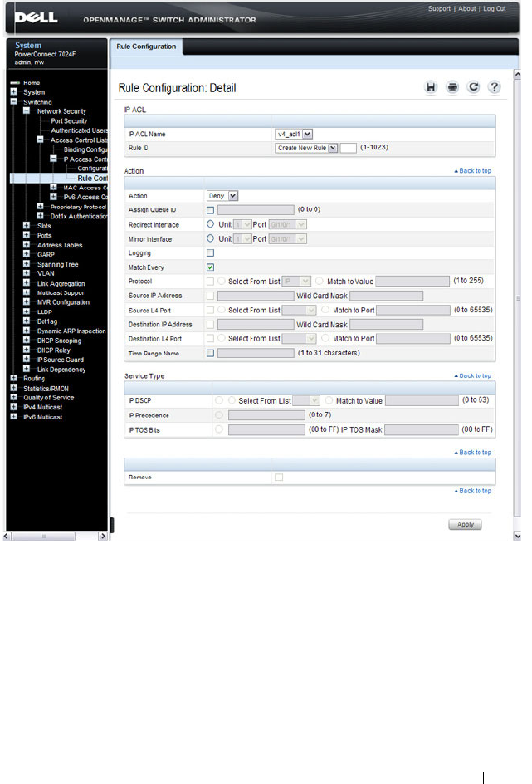Enable the Logging checkbox
This screenshot has height=784, width=532.
(210, 253)
